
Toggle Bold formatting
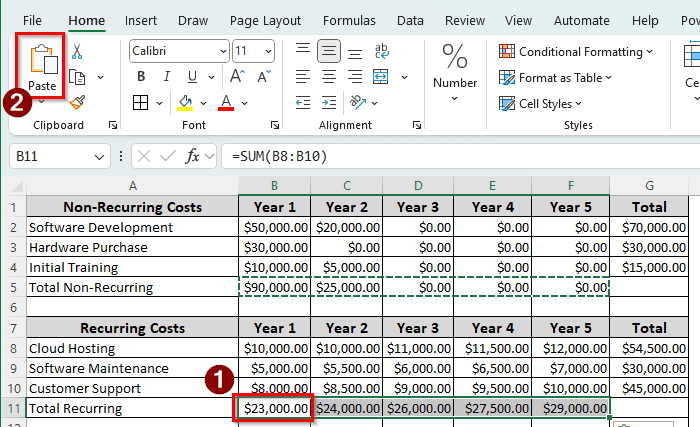pos(141,77)
